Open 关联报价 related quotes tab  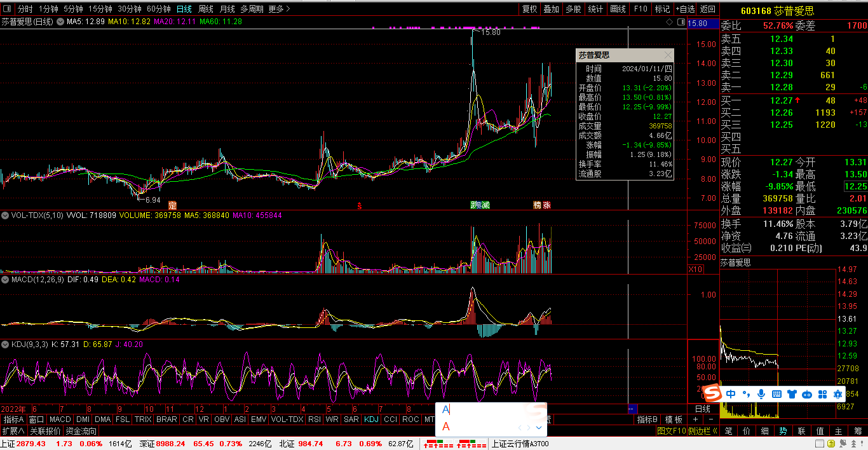[x=45, y=431]
